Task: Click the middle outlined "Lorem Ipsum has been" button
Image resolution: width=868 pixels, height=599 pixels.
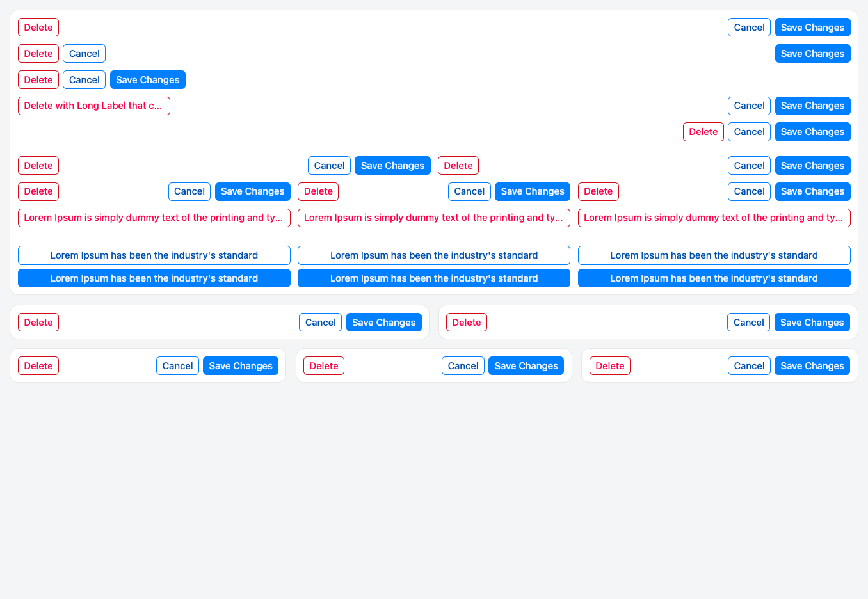Action: click(x=433, y=255)
